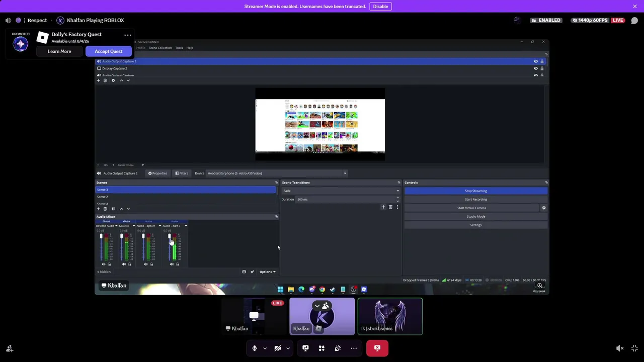This screenshot has height=362, width=644.
Task: Toggle visibility of Display Capture 2 source
Action: pos(536,68)
